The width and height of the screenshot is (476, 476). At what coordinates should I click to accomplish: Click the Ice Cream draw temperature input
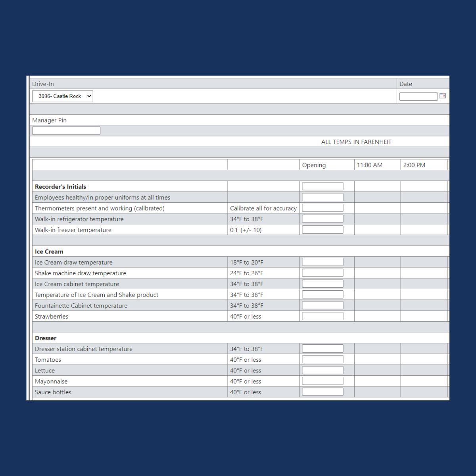tap(322, 261)
